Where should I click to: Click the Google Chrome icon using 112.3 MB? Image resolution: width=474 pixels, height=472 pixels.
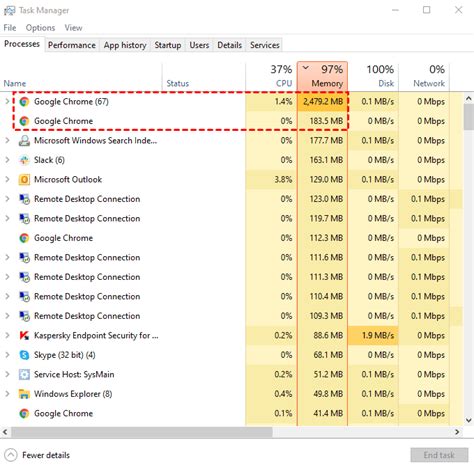coord(24,238)
